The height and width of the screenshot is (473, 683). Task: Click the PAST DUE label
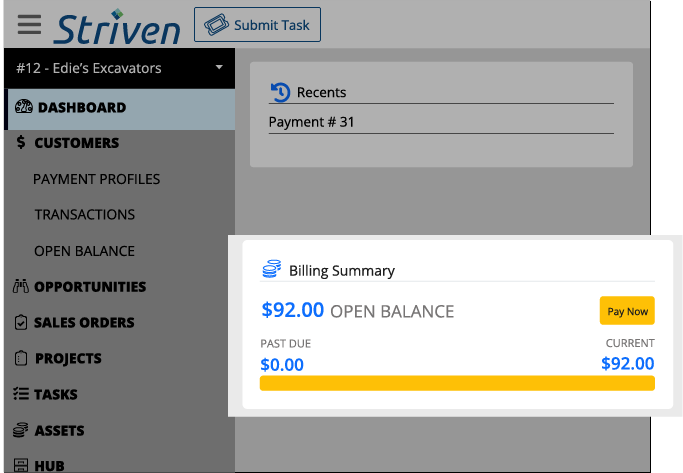coord(286,344)
